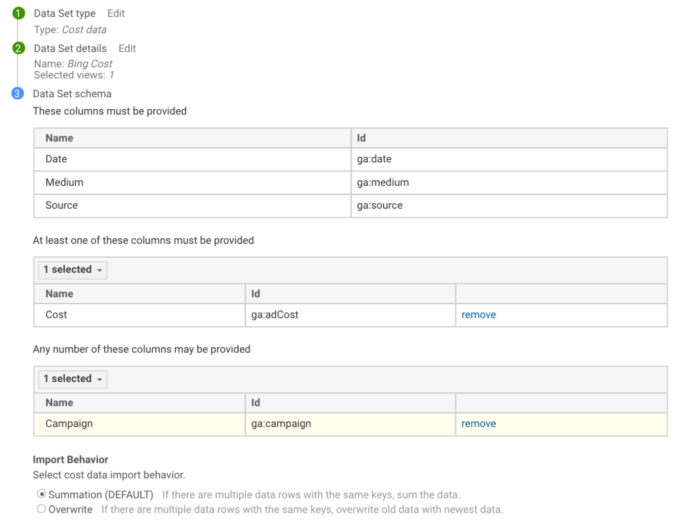
Task: Edit the Data Set type
Action: pyautogui.click(x=116, y=14)
